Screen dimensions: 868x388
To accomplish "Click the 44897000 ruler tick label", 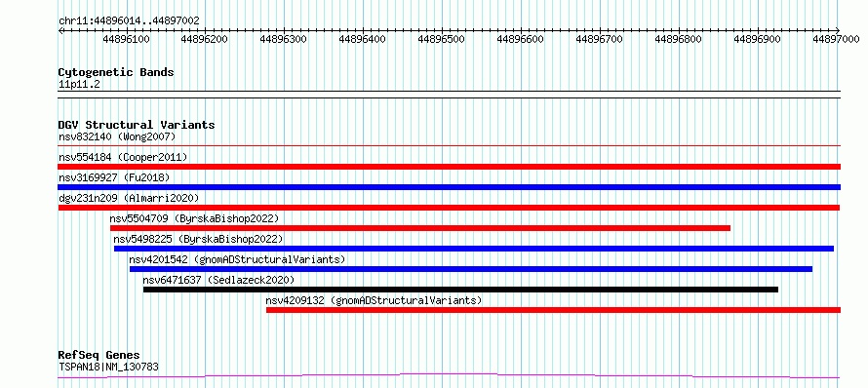I will click(x=837, y=39).
